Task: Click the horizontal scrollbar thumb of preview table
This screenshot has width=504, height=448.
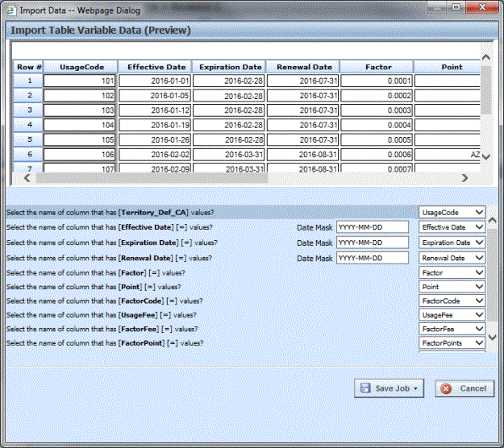Action: [152, 178]
